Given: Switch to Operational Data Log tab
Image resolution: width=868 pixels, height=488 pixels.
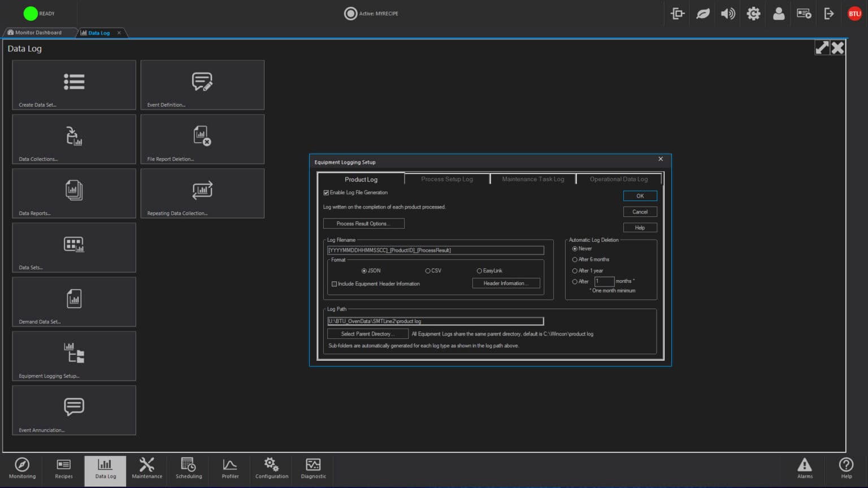Looking at the screenshot, I should click(x=618, y=179).
